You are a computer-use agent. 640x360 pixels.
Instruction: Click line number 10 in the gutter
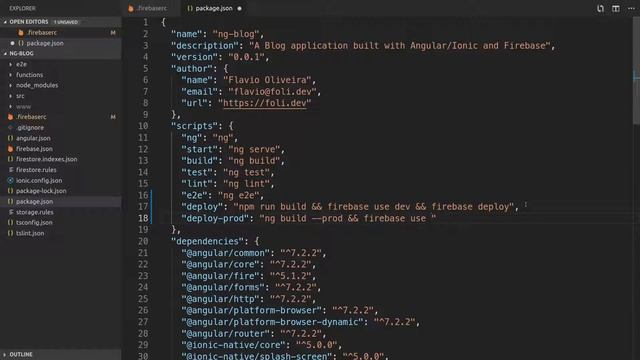pos(143,126)
